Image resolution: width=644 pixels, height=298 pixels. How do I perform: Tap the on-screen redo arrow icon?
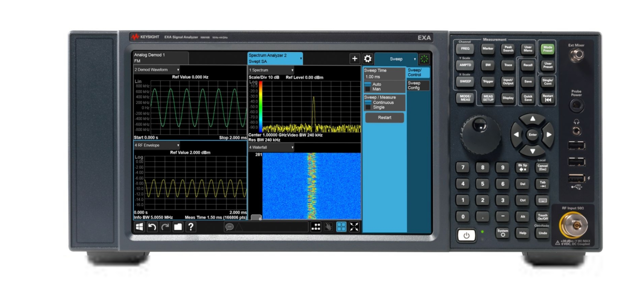point(165,227)
